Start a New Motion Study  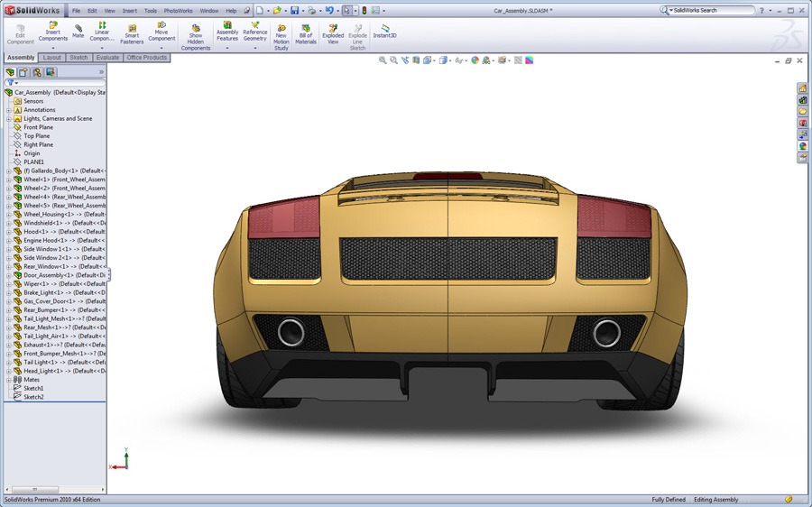(281, 32)
